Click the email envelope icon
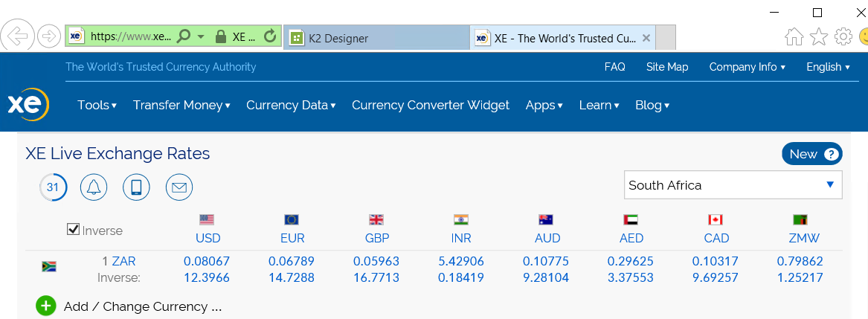This screenshot has width=868, height=319. [x=179, y=187]
